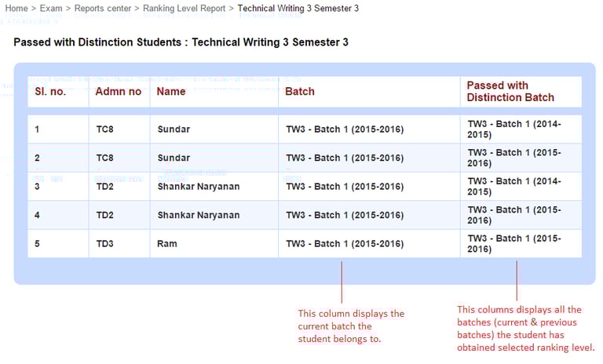Select the Admn no column header

point(118,91)
